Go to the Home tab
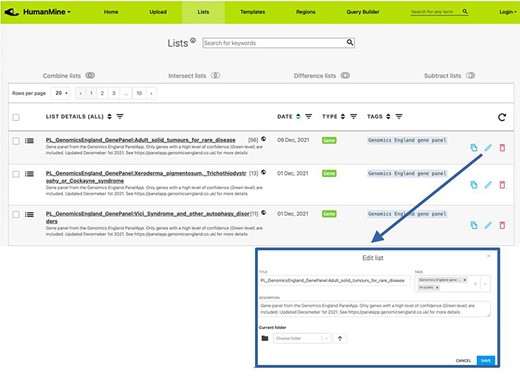The height and width of the screenshot is (376, 520). coord(111,12)
